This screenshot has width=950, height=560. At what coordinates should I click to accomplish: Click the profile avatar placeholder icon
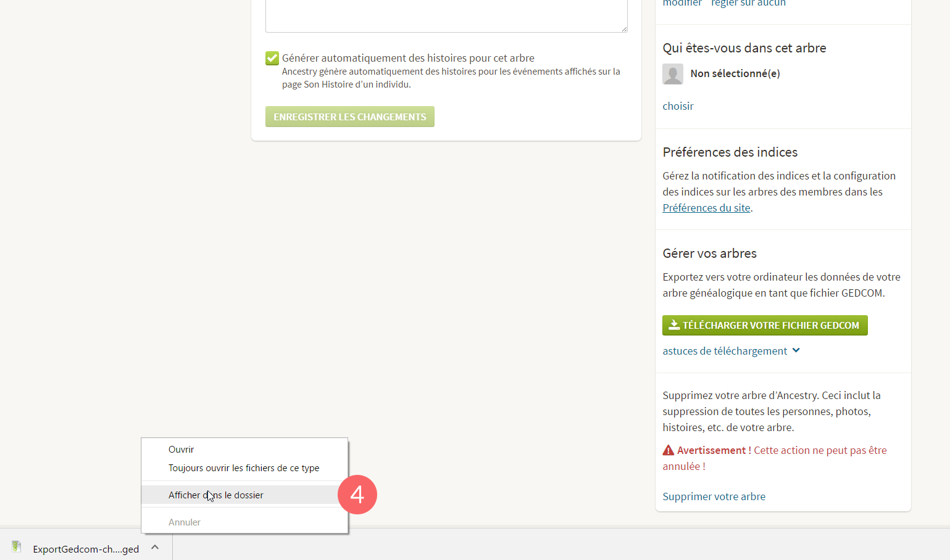(x=673, y=74)
